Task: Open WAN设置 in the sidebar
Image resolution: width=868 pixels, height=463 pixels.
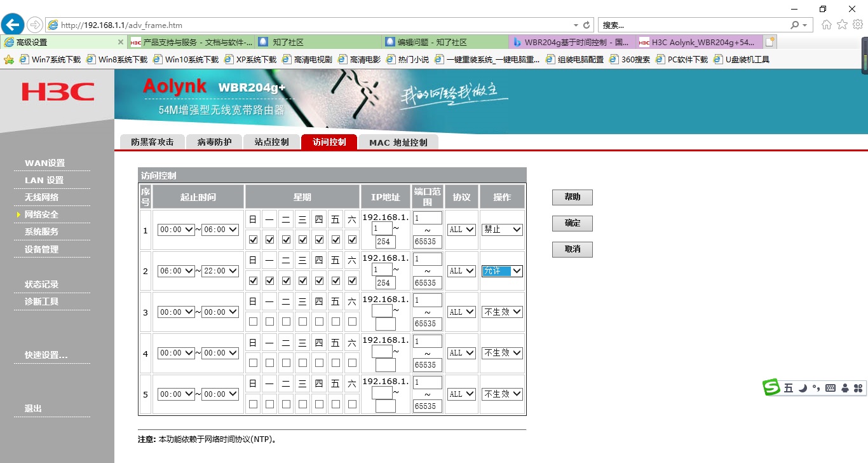Action: coord(45,163)
